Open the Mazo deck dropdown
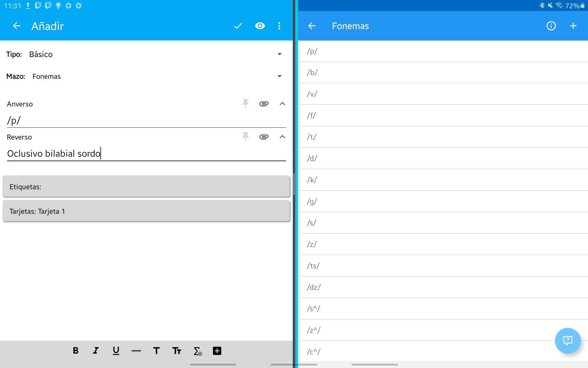Image resolution: width=588 pixels, height=368 pixels. point(279,76)
